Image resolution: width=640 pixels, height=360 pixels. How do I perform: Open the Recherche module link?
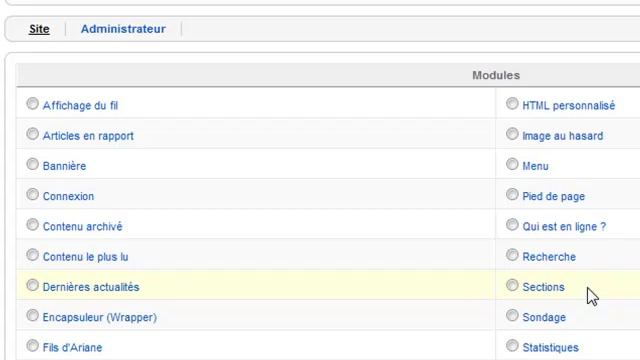(549, 257)
